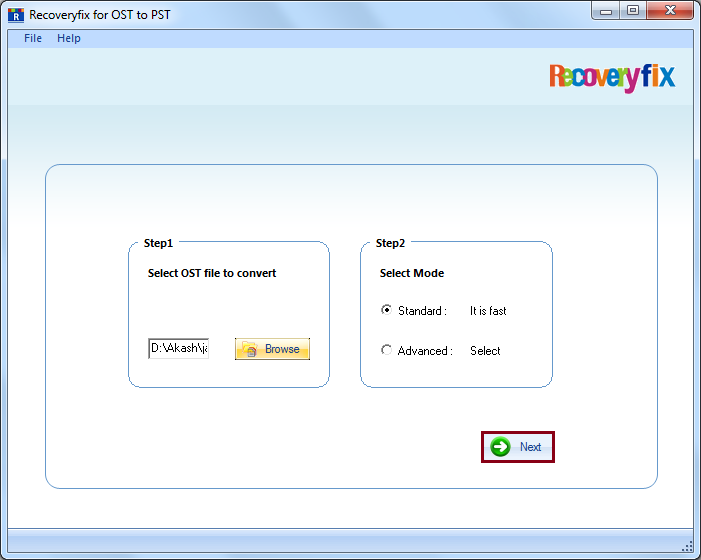Minimize the Recoveryfix window
Screen dimensions: 701x560
click(x=606, y=11)
